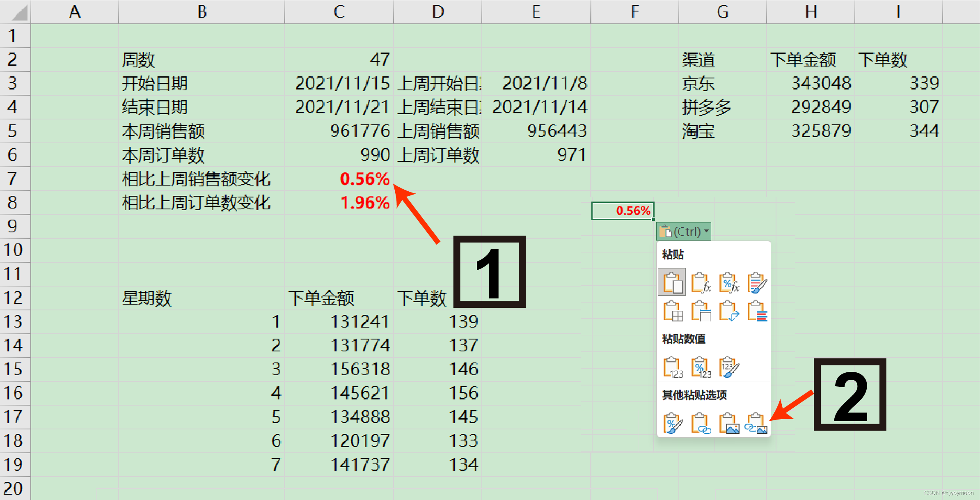The width and height of the screenshot is (980, 500).
Task: Click the pasted 0.56% cell near column F
Action: pos(623,210)
